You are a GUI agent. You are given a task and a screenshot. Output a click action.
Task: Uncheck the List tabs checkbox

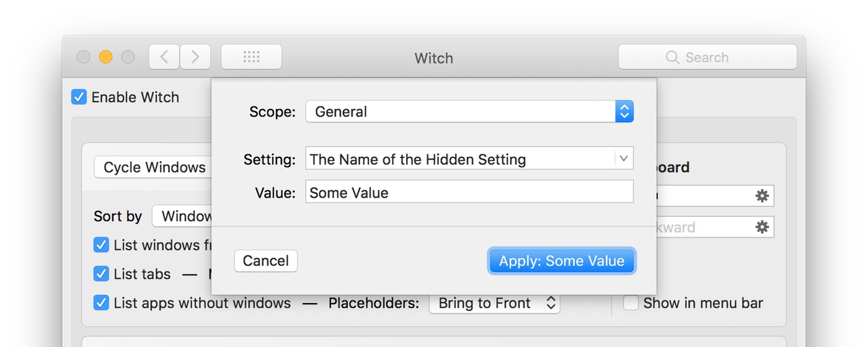101,273
